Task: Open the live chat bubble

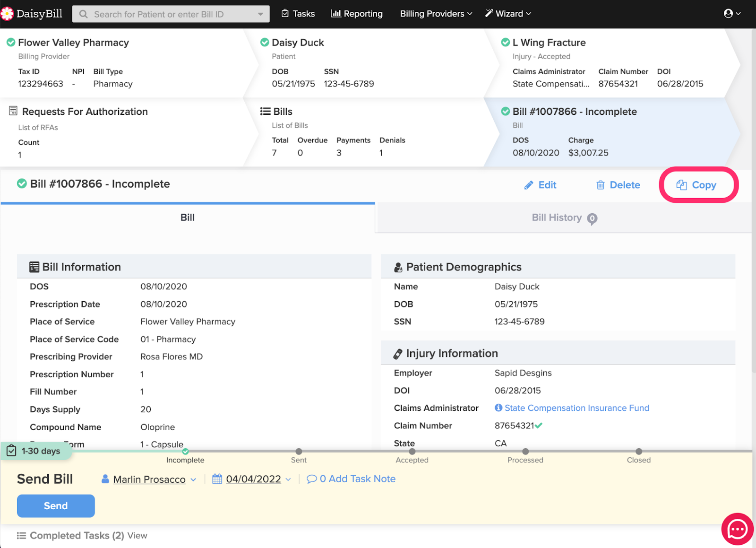Action: (737, 529)
